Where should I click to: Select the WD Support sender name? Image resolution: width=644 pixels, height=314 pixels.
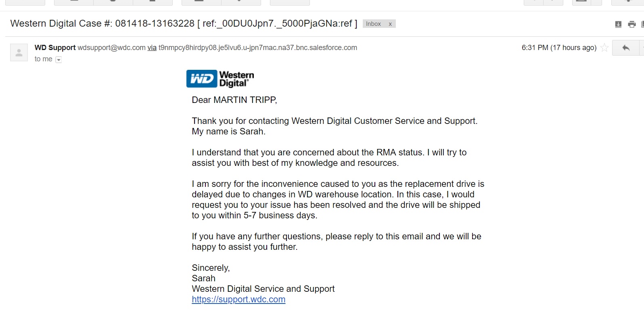55,48
